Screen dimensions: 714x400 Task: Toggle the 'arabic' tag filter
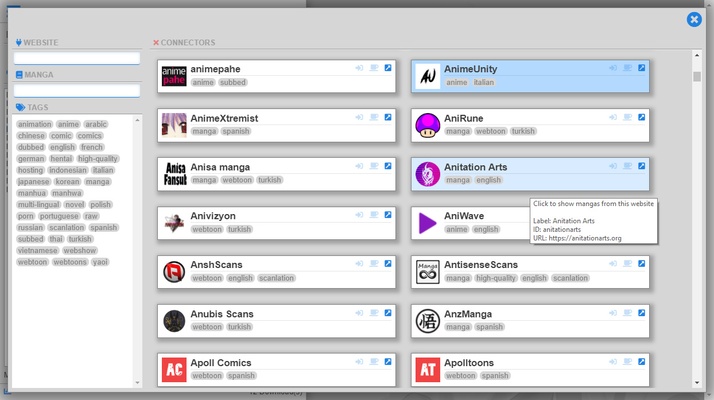[x=96, y=124]
